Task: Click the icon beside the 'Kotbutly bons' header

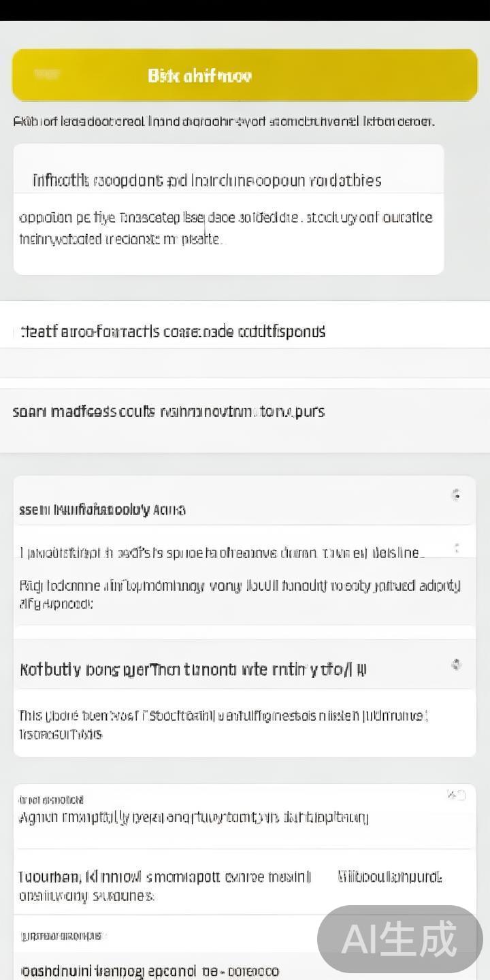Action: pos(456,665)
